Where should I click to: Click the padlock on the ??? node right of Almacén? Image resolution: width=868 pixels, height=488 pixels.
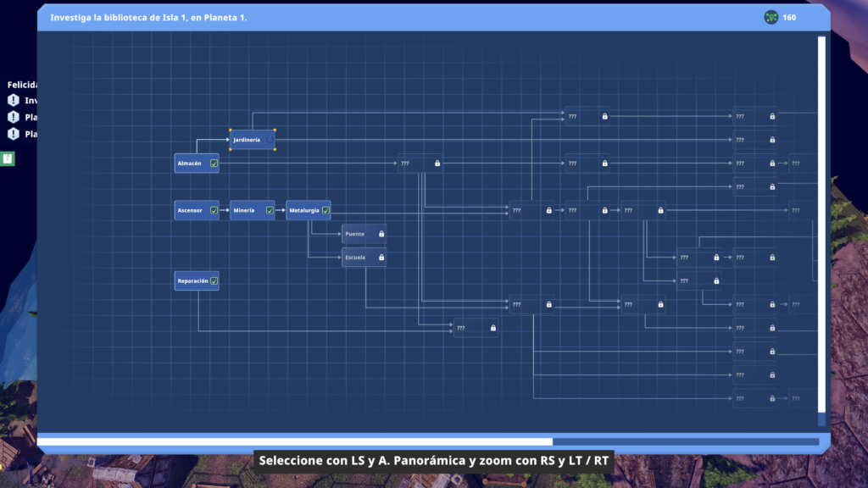tap(437, 164)
